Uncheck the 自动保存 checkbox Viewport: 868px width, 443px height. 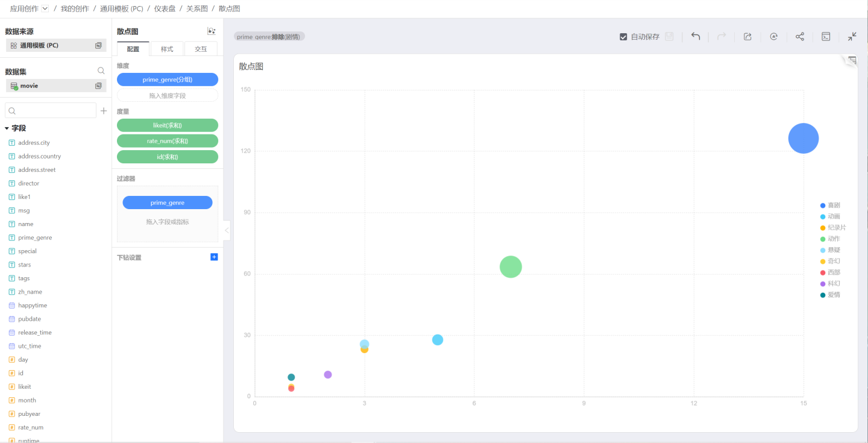click(623, 37)
